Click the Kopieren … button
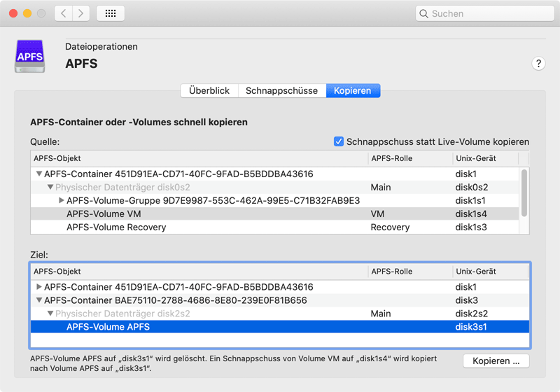560x392 pixels. (496, 361)
